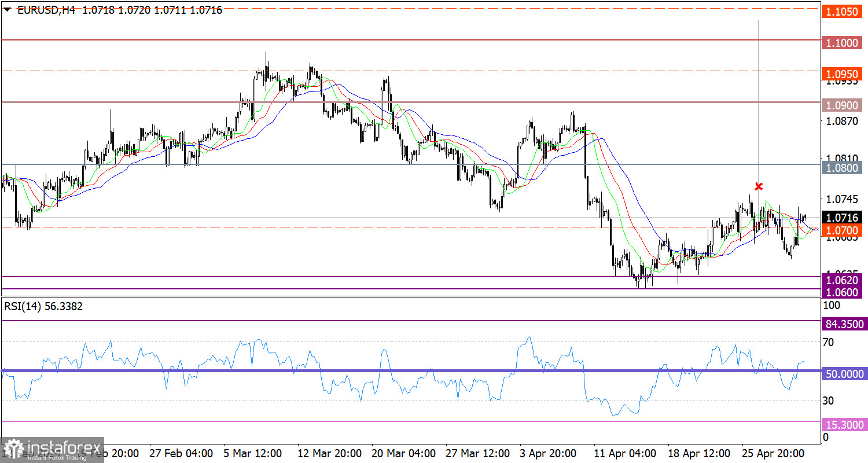Click the RSI axis value 100
The image size is (868, 463).
click(830, 305)
